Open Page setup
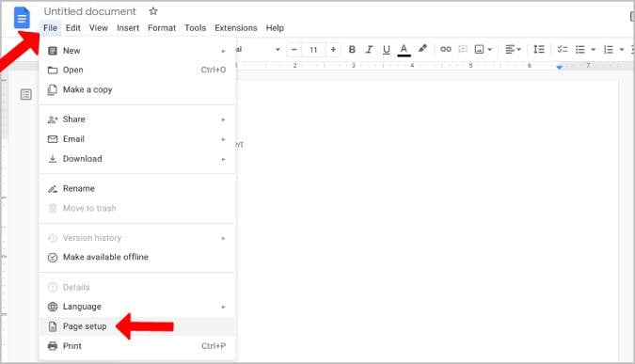 [x=137, y=326]
